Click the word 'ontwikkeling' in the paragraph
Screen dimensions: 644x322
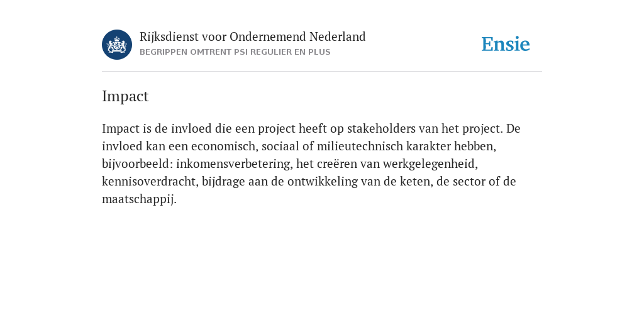tap(323, 182)
